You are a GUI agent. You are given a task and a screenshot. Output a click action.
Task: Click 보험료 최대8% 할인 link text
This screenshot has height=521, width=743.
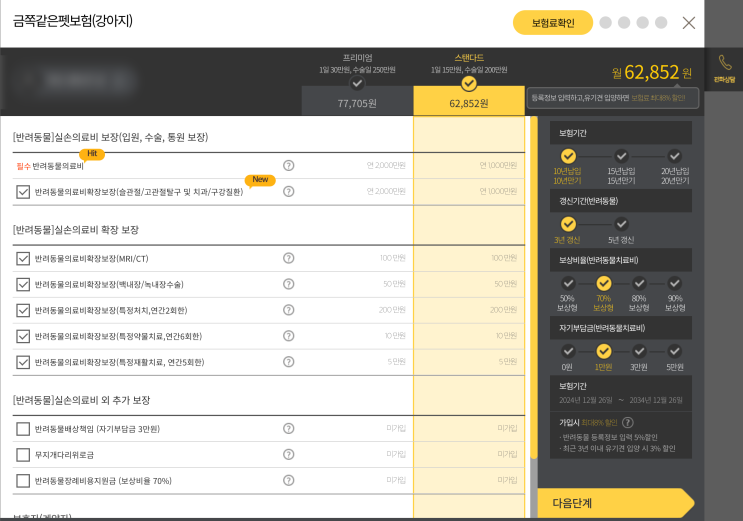click(658, 98)
